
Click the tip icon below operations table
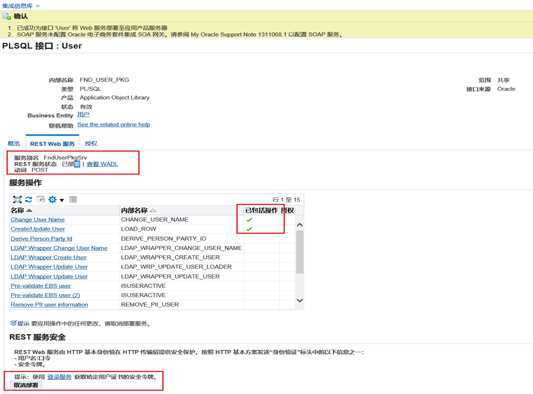[13, 323]
